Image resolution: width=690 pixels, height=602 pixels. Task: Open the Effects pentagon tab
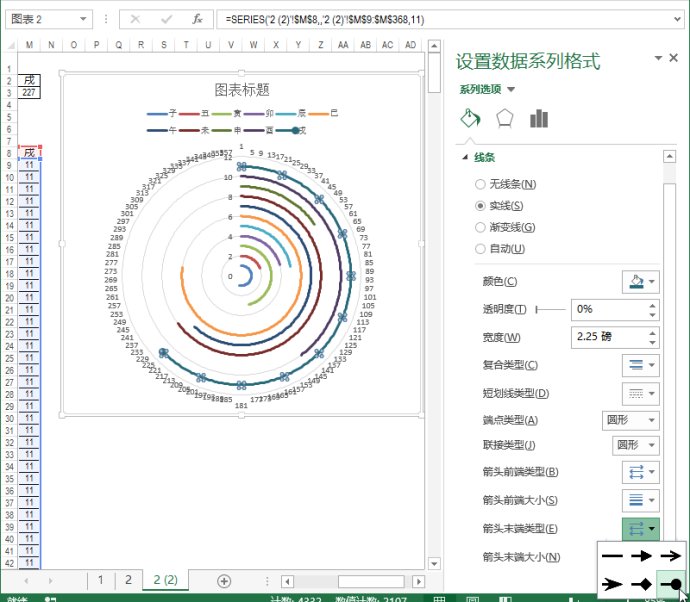click(504, 118)
